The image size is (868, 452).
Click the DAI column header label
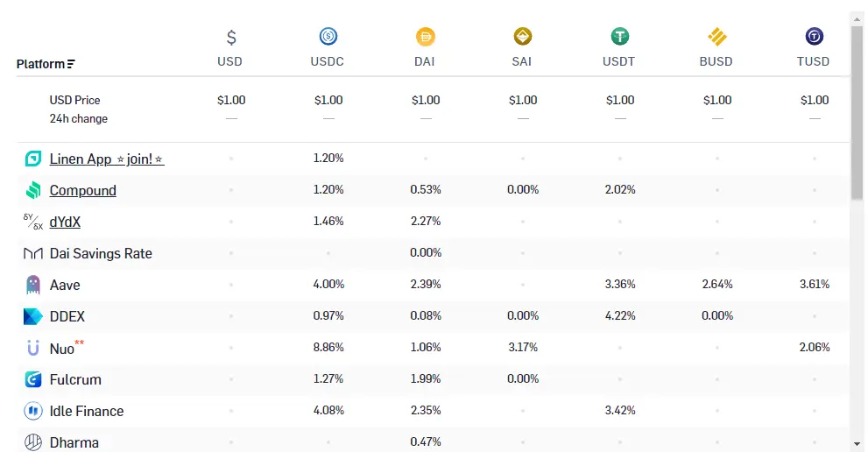coord(425,61)
